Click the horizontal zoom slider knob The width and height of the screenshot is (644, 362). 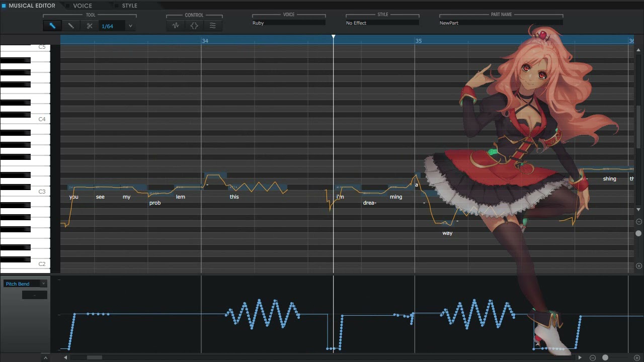pos(605,357)
